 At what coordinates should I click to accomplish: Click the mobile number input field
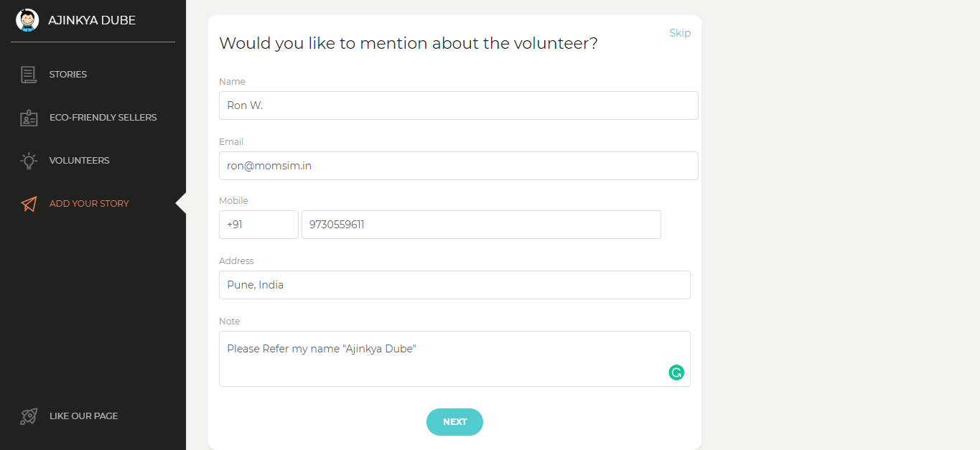(x=481, y=225)
